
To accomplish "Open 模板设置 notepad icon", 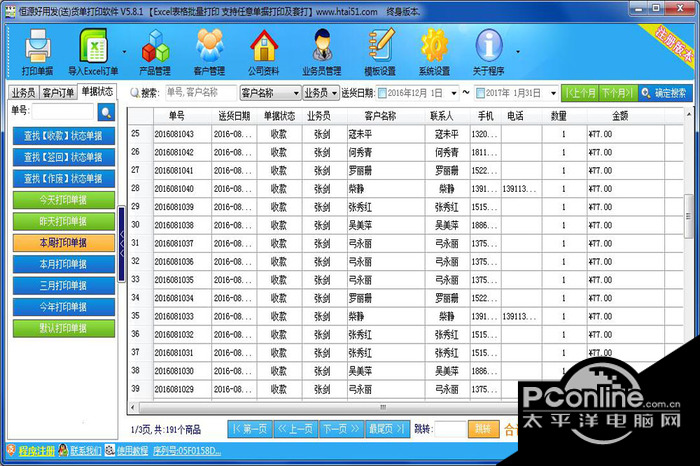I will coord(380,52).
